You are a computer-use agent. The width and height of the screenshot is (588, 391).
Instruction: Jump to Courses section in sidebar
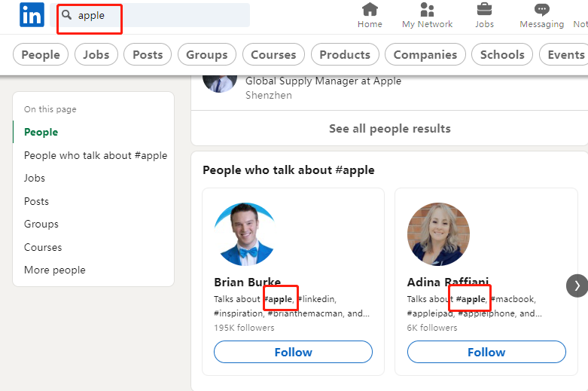tap(43, 247)
